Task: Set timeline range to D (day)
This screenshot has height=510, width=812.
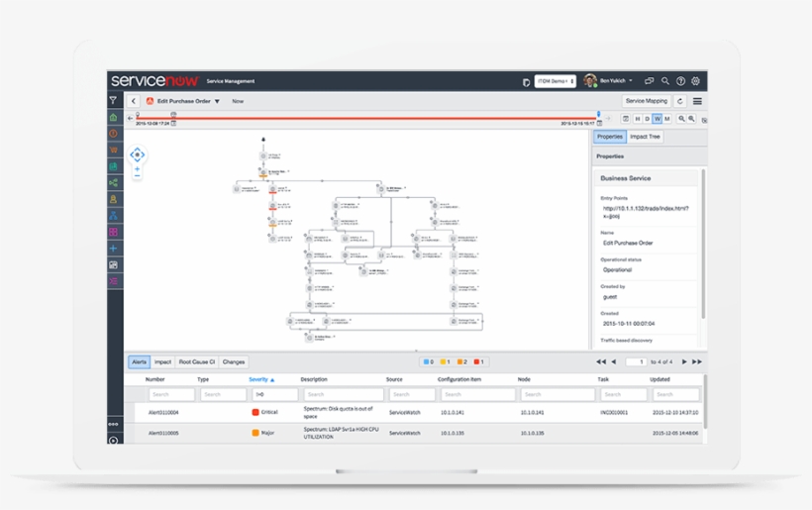Action: pyautogui.click(x=648, y=119)
